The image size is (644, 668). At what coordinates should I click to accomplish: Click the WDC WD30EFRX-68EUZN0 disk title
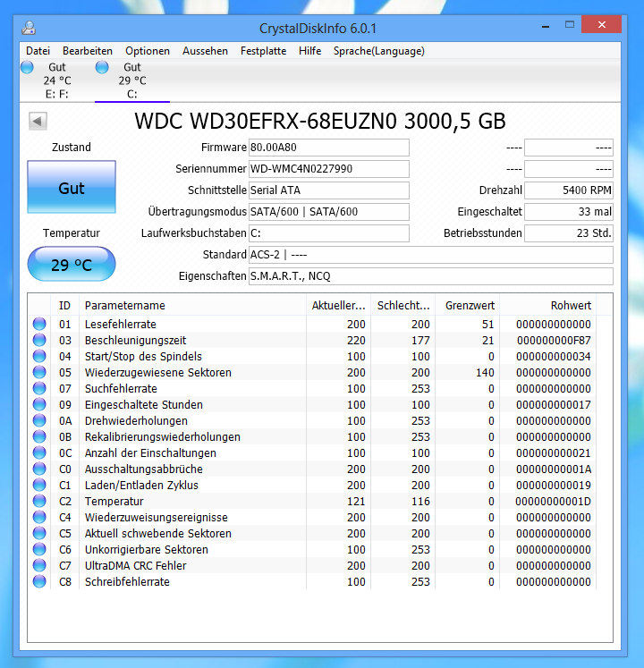pos(320,121)
